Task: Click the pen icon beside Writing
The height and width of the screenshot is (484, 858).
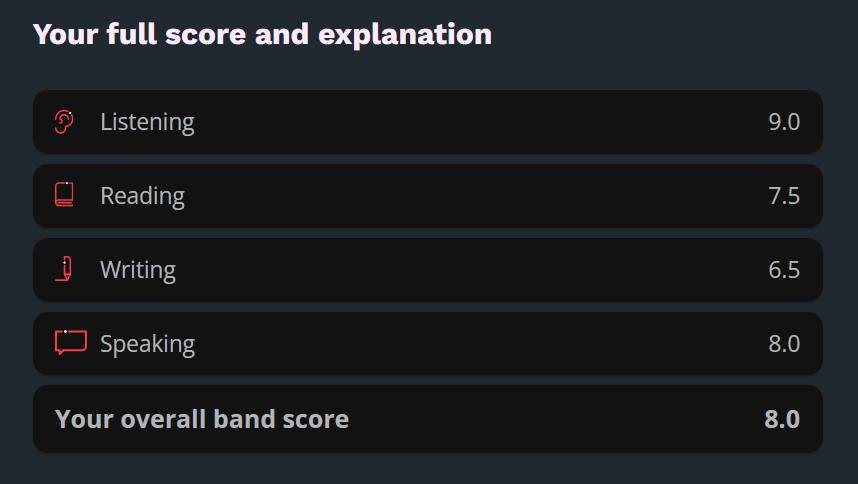Action: (65, 269)
